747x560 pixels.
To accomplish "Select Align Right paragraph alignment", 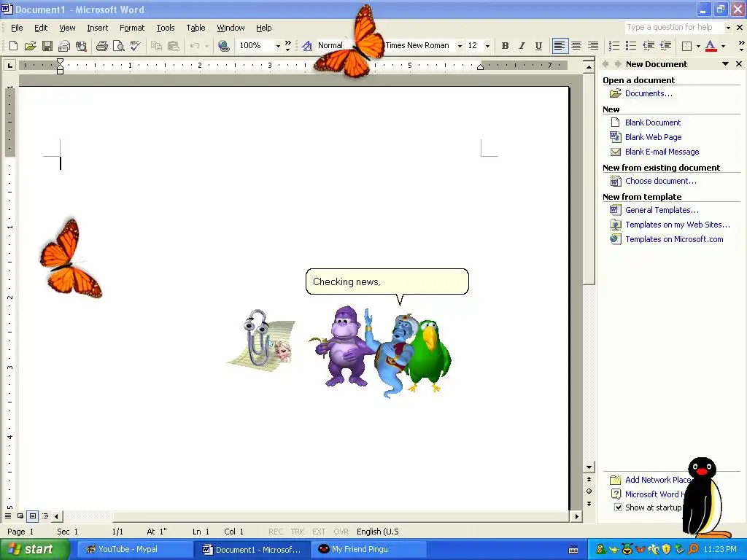I will 593,46.
